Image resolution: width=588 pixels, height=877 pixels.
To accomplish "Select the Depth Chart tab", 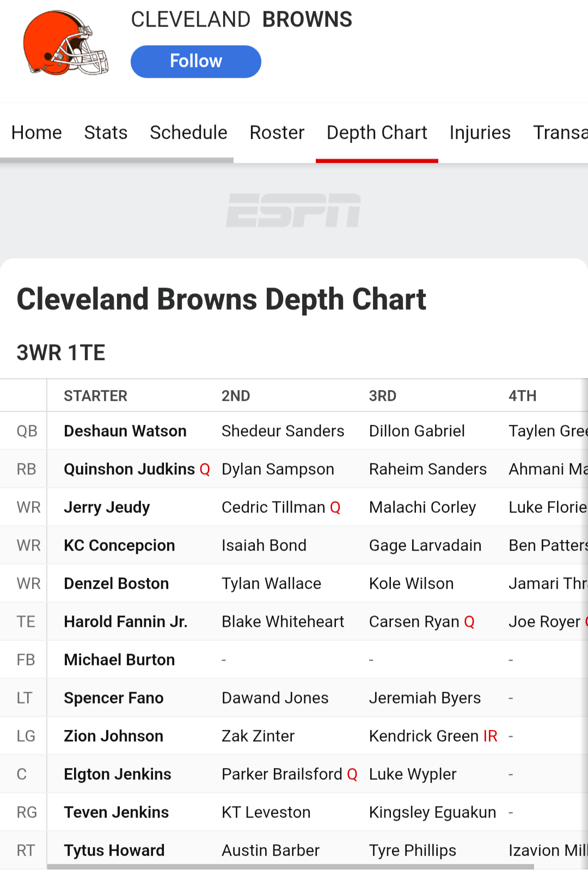I will (377, 132).
